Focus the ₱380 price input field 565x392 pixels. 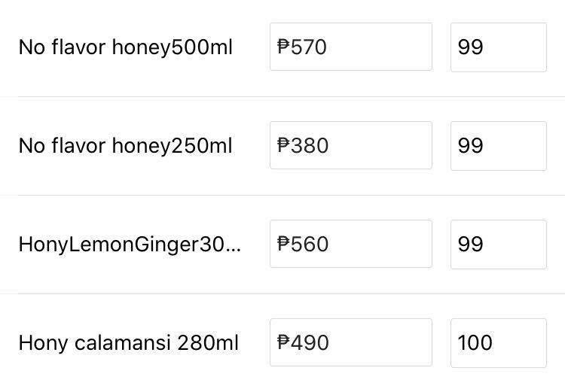click(351, 146)
